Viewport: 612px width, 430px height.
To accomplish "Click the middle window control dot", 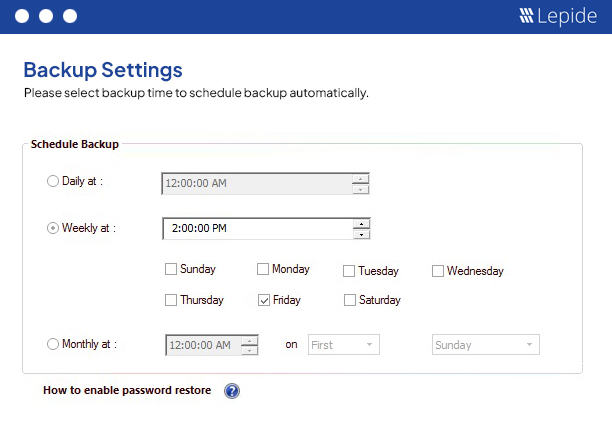I will [x=46, y=16].
